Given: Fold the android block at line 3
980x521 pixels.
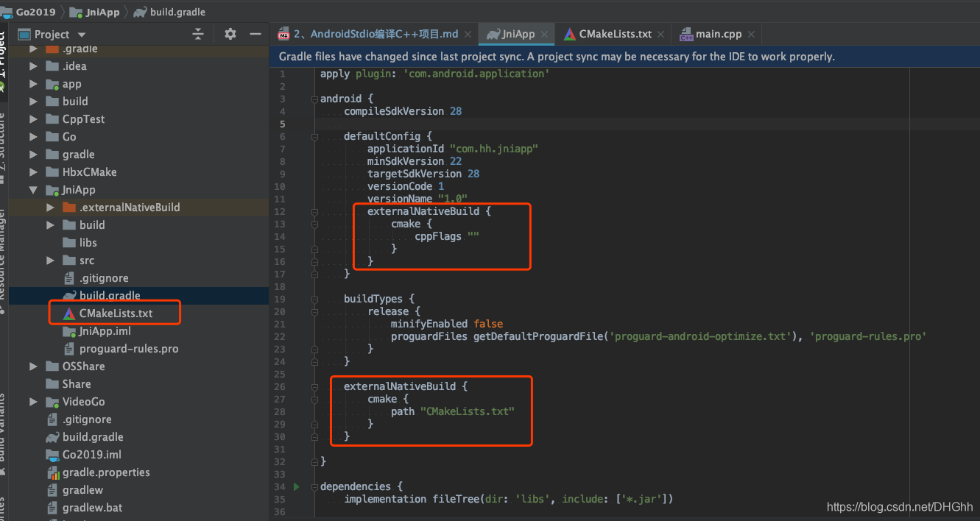Looking at the screenshot, I should click(x=314, y=99).
